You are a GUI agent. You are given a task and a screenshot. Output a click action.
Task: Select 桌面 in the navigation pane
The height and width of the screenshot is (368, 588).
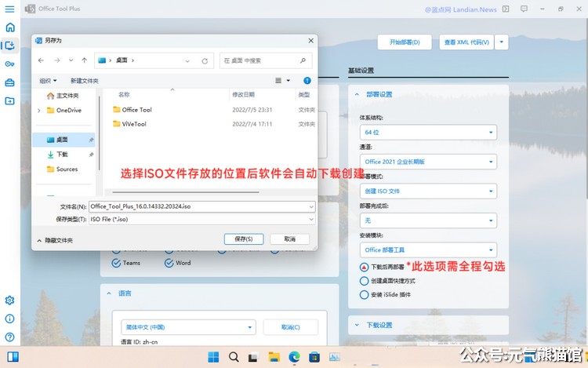(62, 139)
